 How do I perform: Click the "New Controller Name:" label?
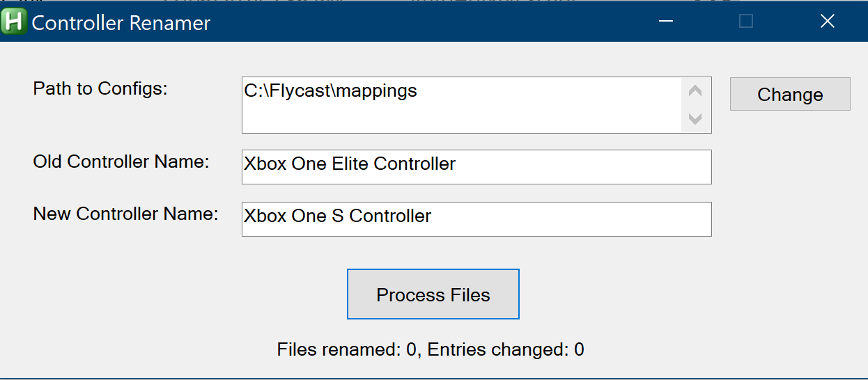click(125, 214)
